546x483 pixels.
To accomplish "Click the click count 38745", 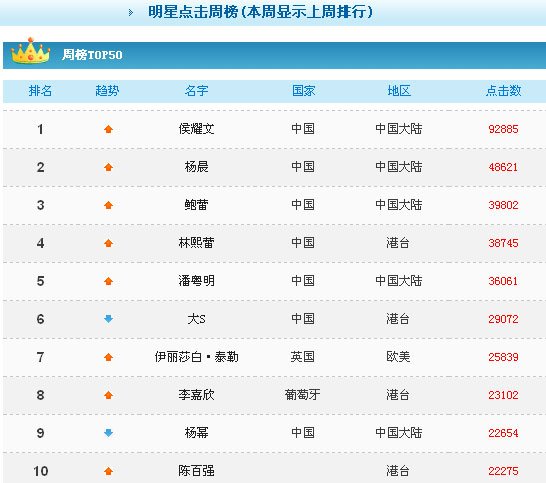I will (x=503, y=243).
